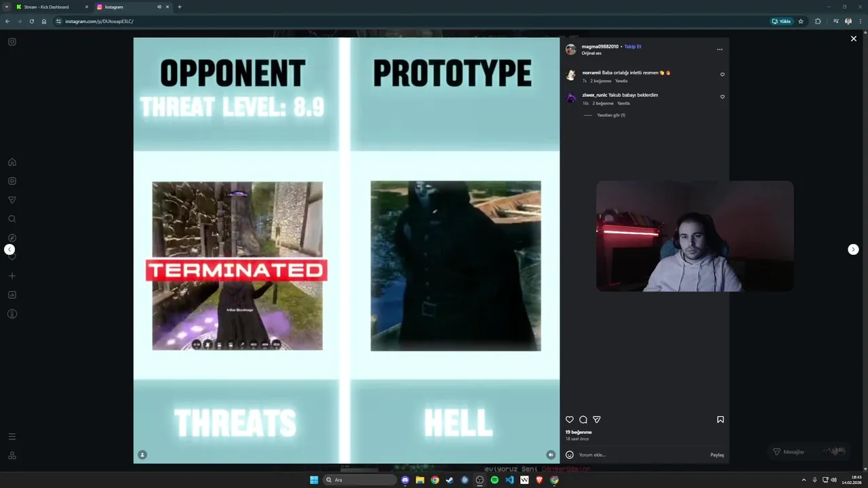The height and width of the screenshot is (488, 868).
Task: Reload the page
Action: [31, 21]
